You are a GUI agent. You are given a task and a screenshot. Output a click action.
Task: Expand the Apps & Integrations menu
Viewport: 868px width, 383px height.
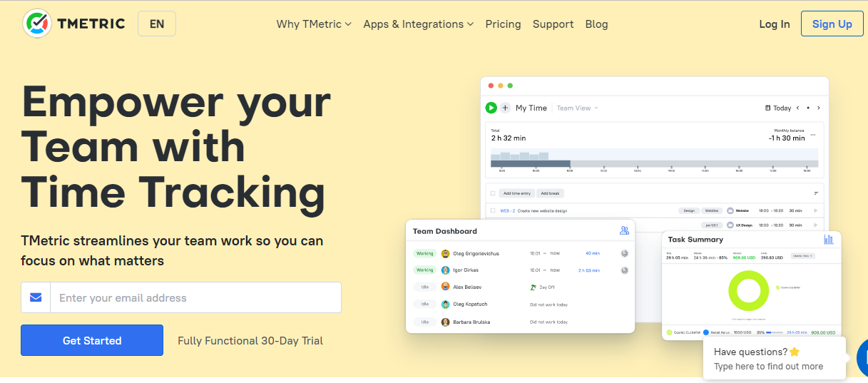[419, 24]
